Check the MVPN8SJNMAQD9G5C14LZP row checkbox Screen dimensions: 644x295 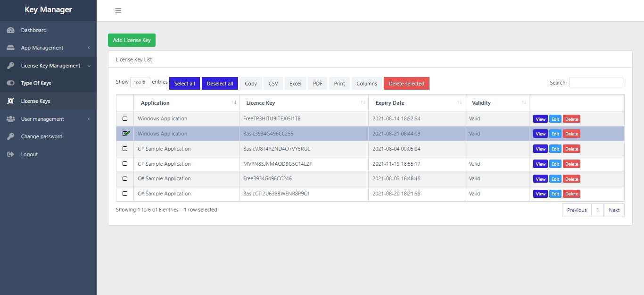[124, 164]
